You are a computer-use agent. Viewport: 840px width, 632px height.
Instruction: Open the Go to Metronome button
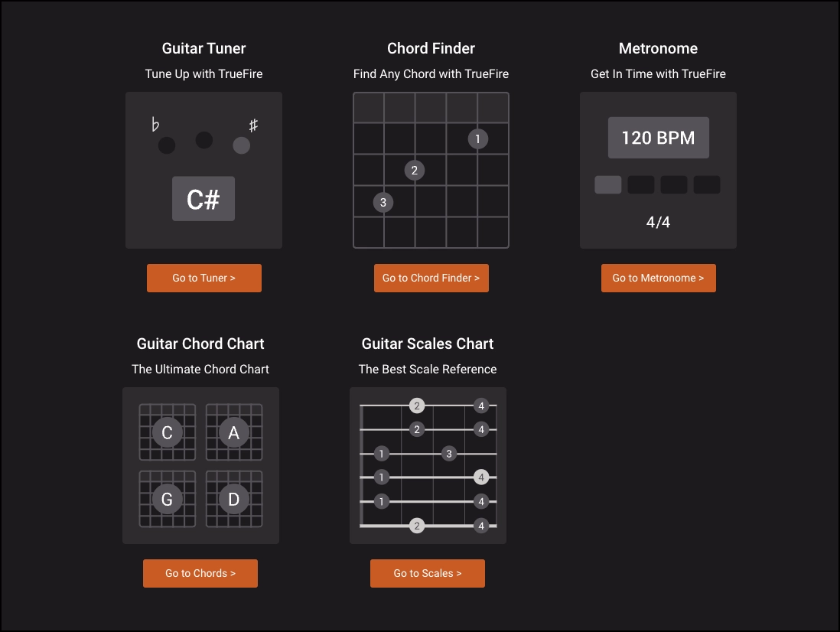tap(659, 278)
